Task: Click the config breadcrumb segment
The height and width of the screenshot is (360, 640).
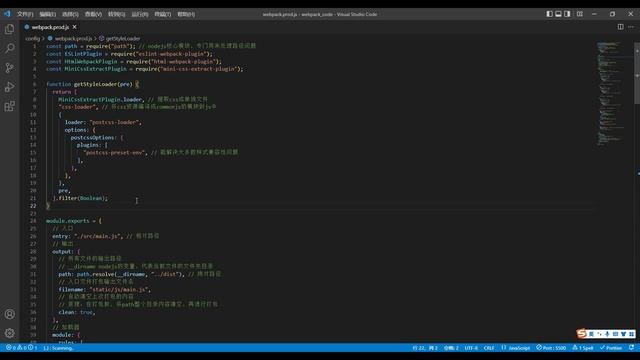Action: tap(33, 38)
